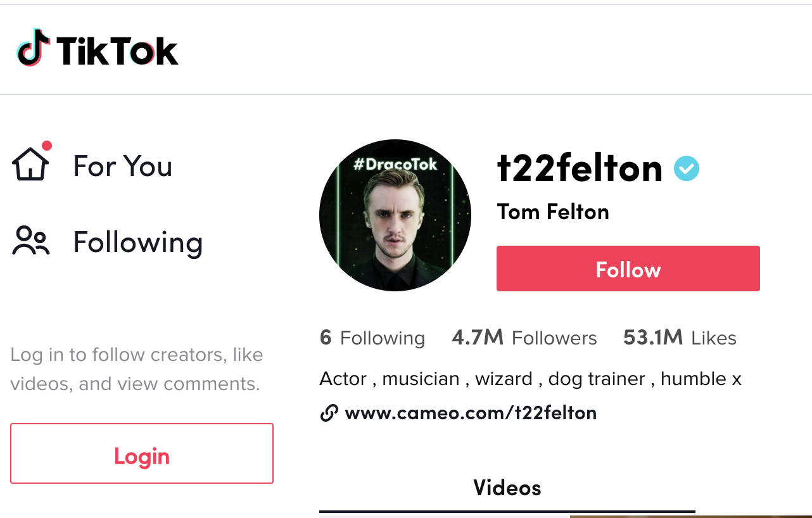Click the TikTok wordmark text
Image resolution: width=812 pixels, height=518 pixels.
[117, 51]
